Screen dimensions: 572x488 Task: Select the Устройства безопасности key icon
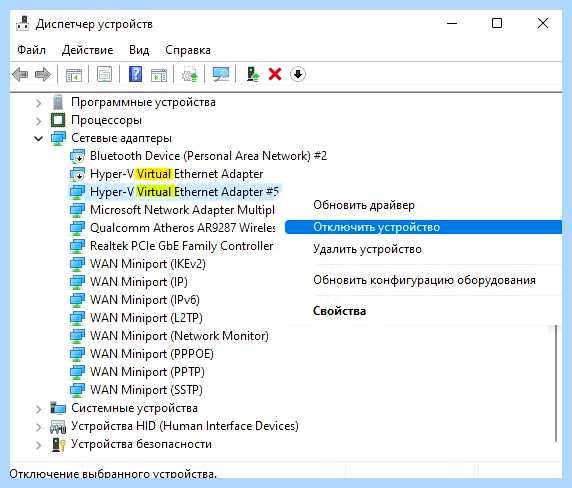(x=58, y=444)
